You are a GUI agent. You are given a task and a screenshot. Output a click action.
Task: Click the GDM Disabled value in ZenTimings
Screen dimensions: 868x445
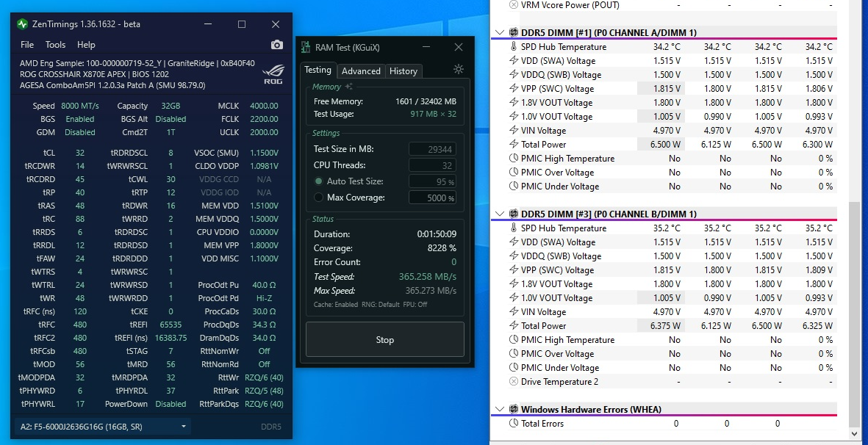click(x=79, y=132)
